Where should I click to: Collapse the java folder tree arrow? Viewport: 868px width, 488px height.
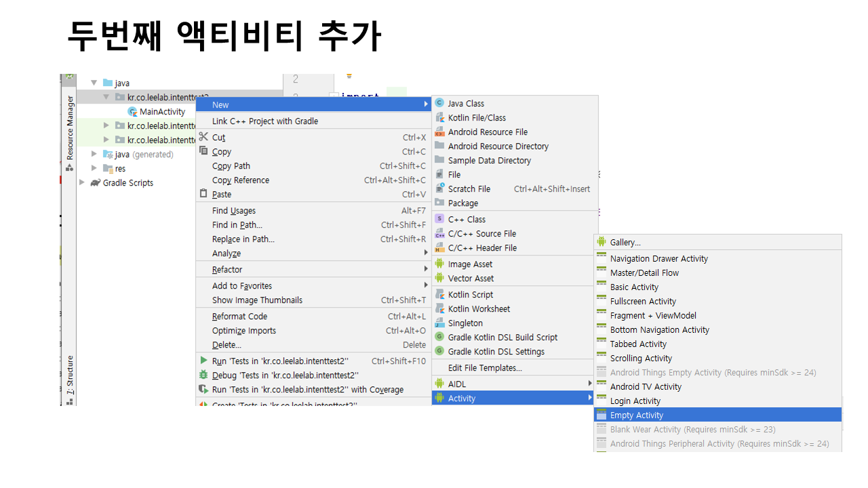tap(94, 83)
